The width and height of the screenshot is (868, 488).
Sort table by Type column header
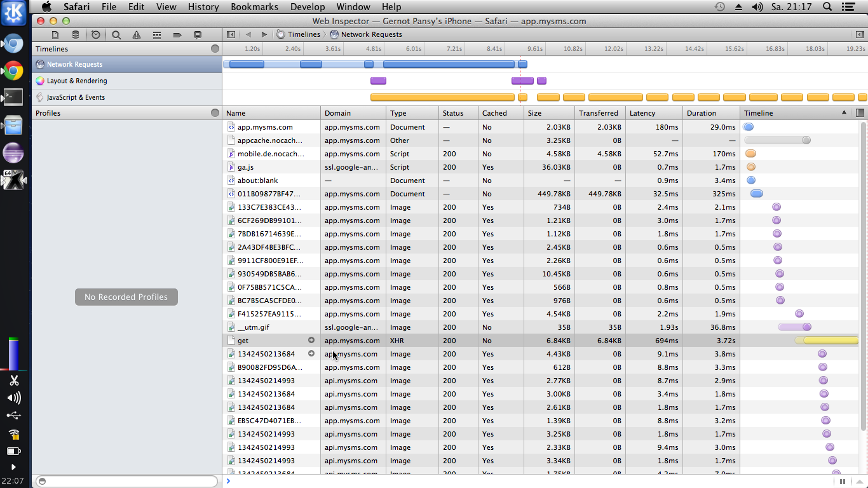412,113
